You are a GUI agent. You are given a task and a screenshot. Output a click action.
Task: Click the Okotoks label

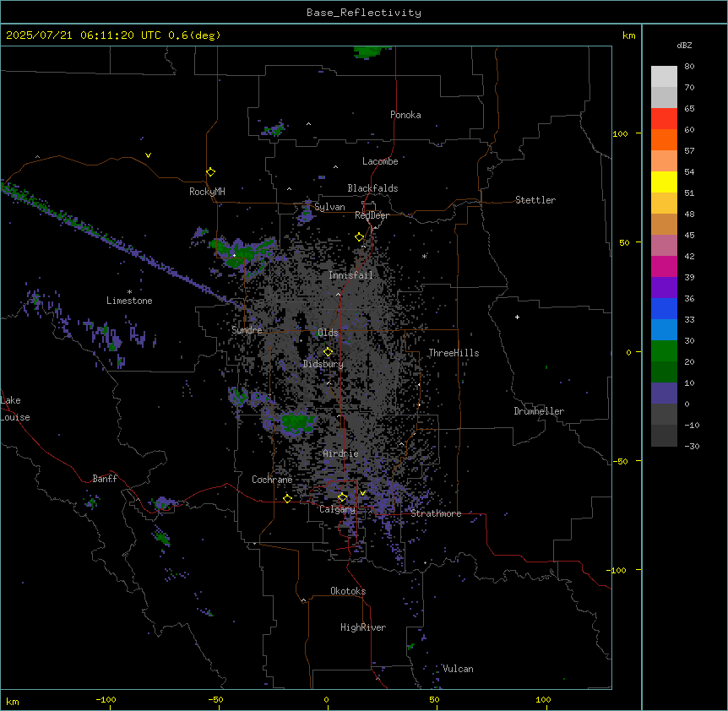coord(348,591)
